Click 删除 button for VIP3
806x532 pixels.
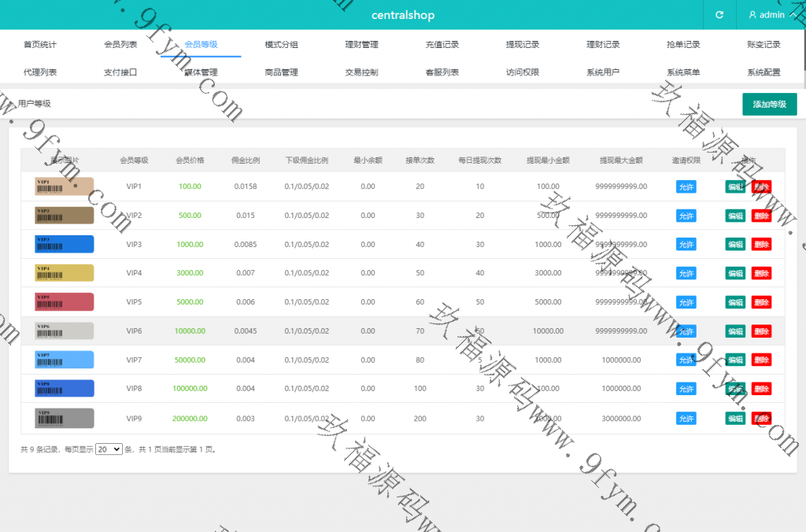[761, 244]
